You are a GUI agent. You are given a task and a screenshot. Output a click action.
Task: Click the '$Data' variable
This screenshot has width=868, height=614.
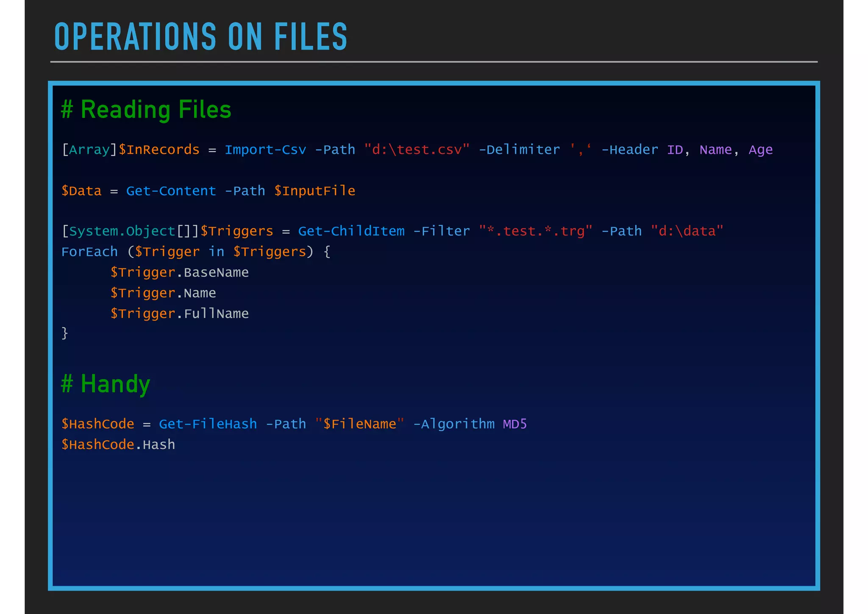pyautogui.click(x=81, y=191)
